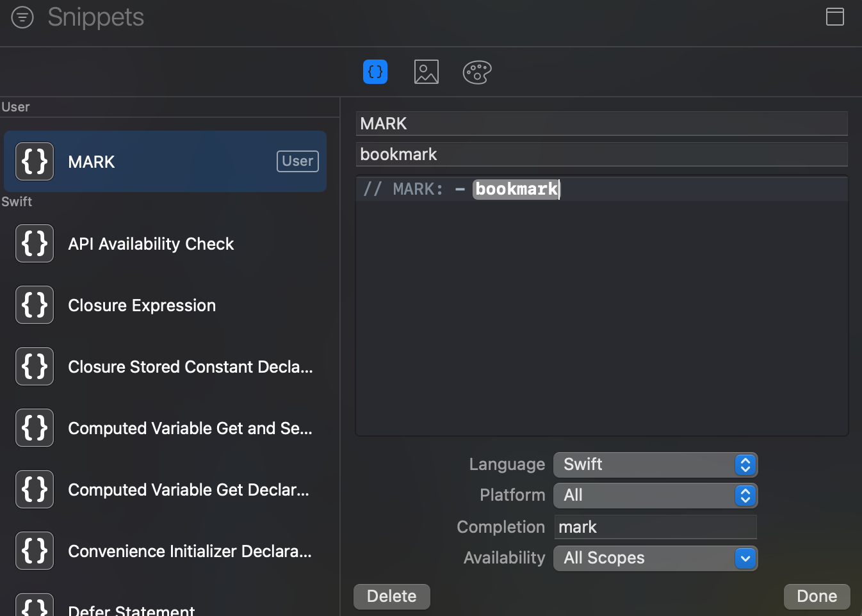Select Computed Variable Get Declaration snippet
Image resolution: width=862 pixels, height=616 pixels.
click(x=188, y=490)
